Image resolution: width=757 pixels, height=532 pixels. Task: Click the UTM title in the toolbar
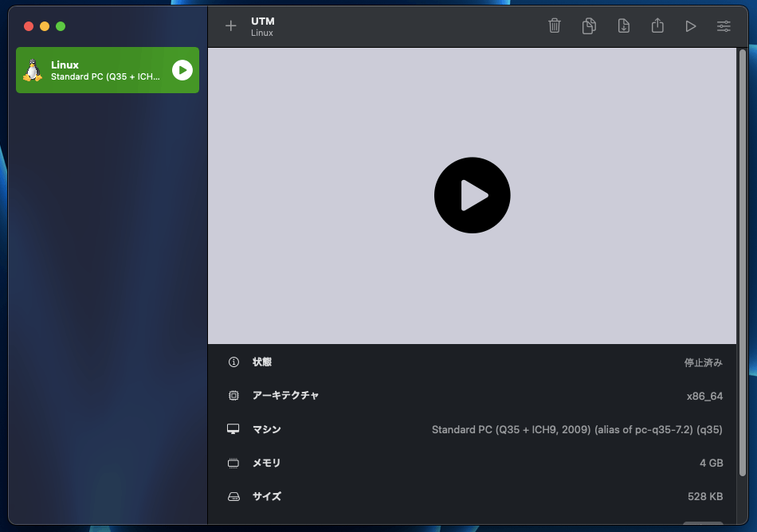pos(263,22)
